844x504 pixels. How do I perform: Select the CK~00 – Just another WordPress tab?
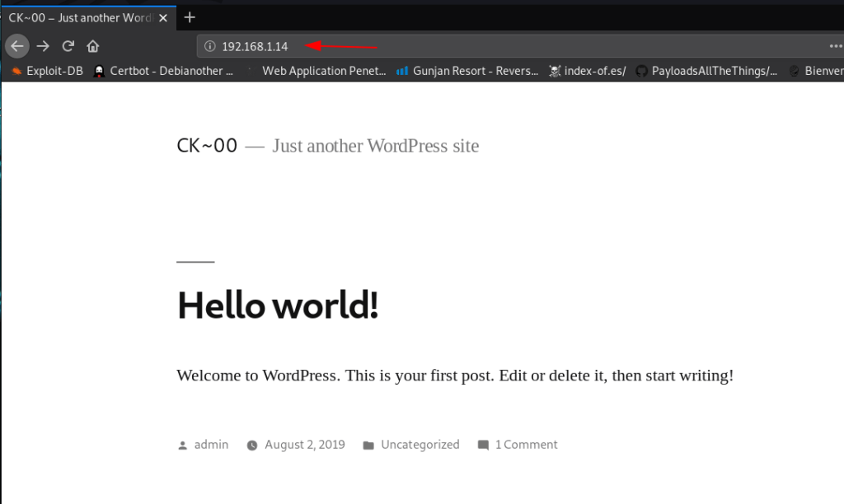(88, 18)
